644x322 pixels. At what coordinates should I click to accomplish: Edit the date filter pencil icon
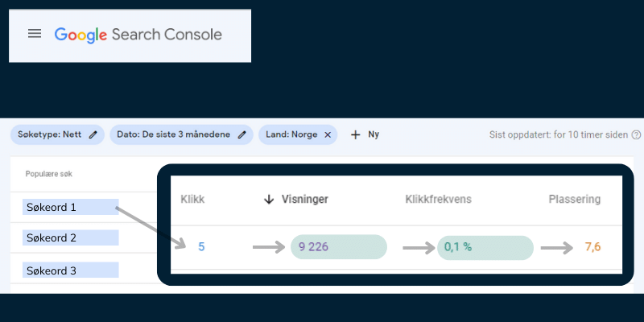pyautogui.click(x=242, y=135)
